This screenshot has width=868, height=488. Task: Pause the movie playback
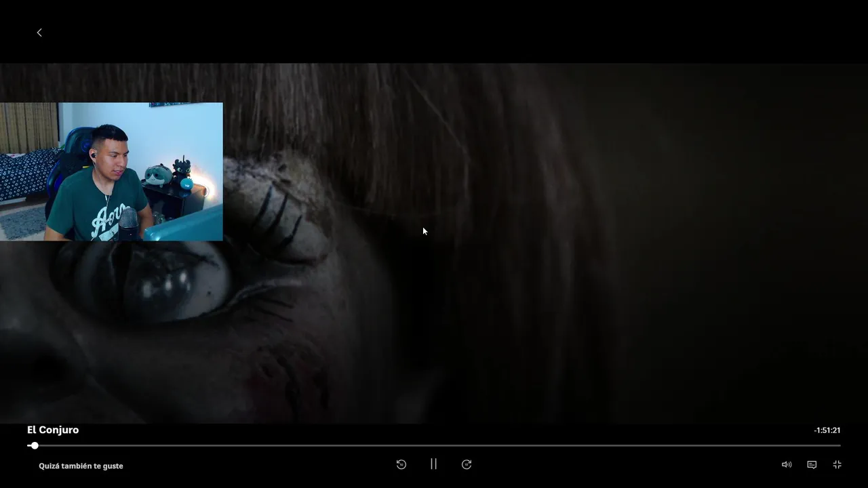coord(433,464)
